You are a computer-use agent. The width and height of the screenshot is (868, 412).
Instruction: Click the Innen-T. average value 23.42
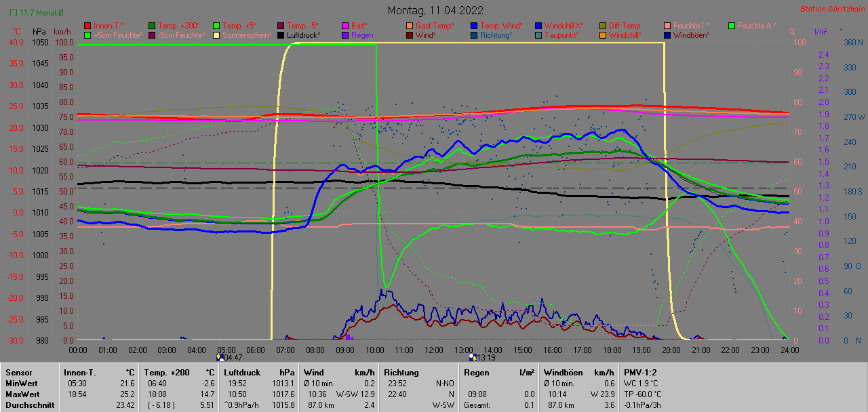click(124, 405)
